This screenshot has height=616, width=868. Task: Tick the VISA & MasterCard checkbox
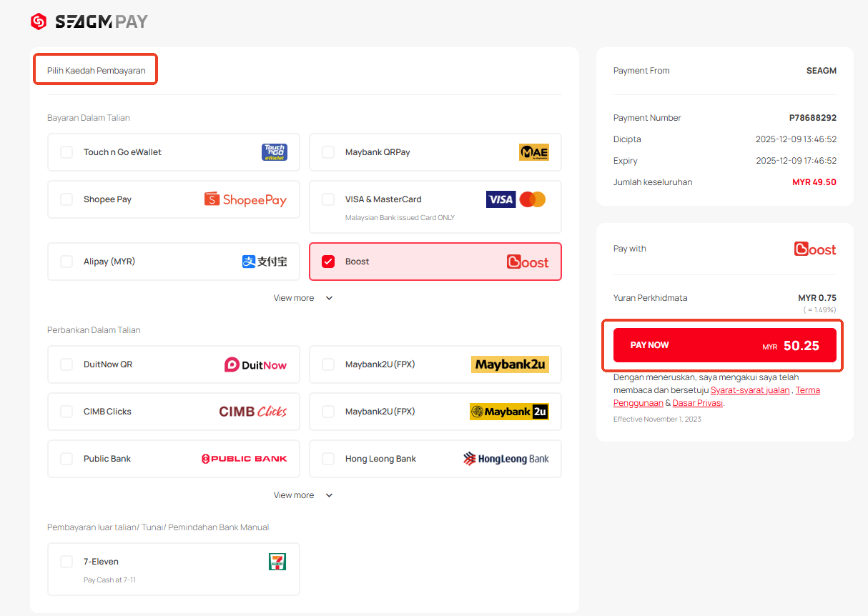click(328, 199)
